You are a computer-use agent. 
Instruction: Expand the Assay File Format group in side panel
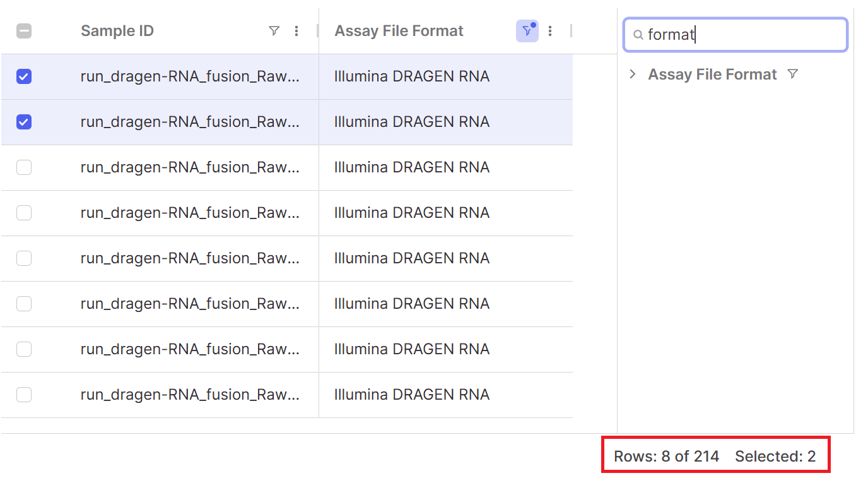(633, 75)
